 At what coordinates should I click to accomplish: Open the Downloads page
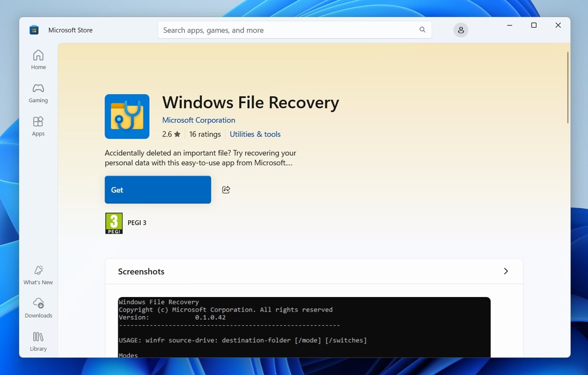38,308
